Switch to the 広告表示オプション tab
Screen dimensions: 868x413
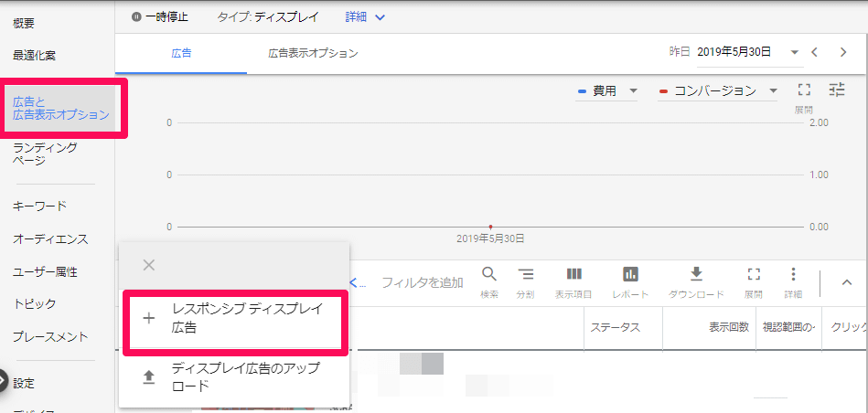click(313, 54)
